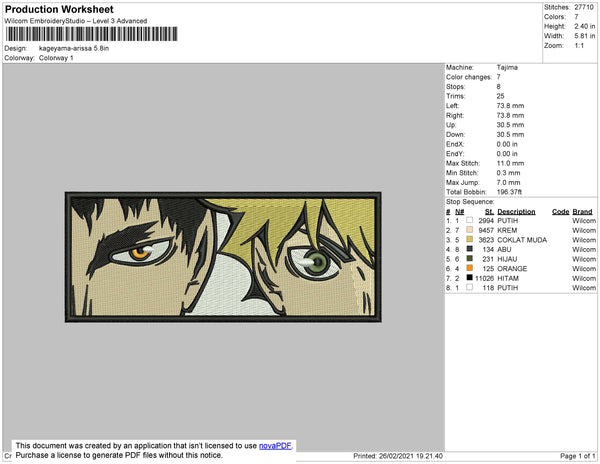Click the 'COKLAT MUDA' description text
Screen dimensions: 600x464
coord(522,240)
